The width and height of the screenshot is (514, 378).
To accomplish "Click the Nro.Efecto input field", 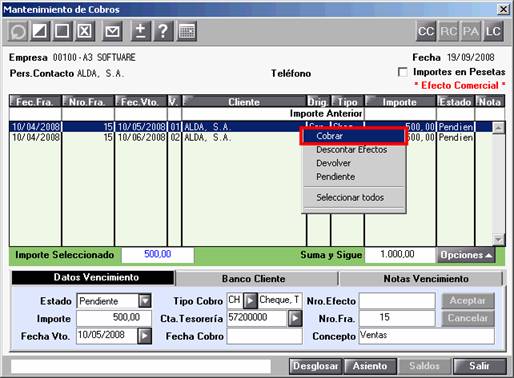I will click(x=397, y=301).
